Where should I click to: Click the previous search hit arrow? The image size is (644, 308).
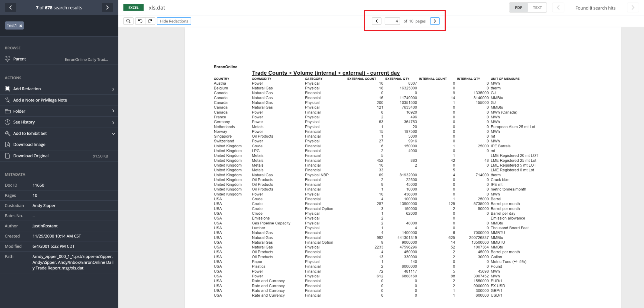(558, 8)
